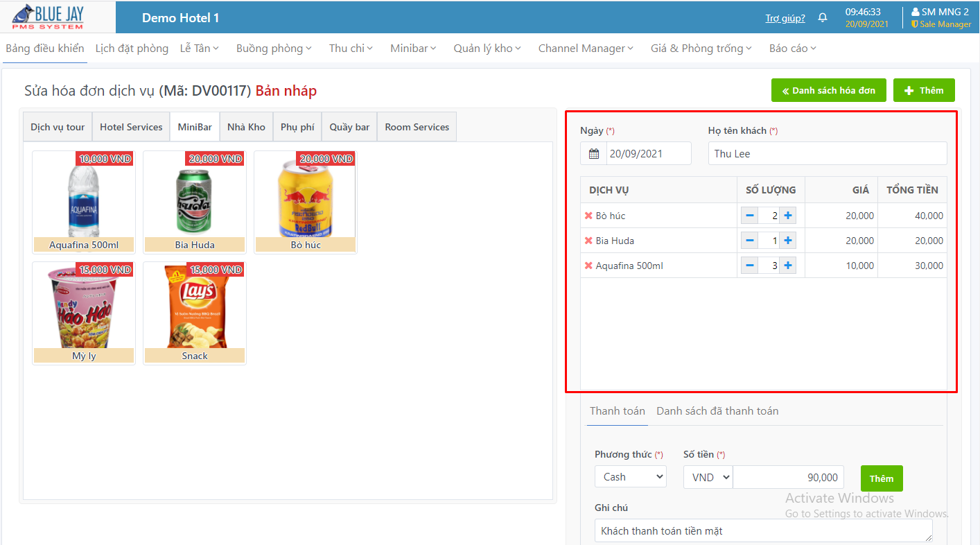
Task: Click the Danh sách hóa đơn button
Action: (x=829, y=90)
